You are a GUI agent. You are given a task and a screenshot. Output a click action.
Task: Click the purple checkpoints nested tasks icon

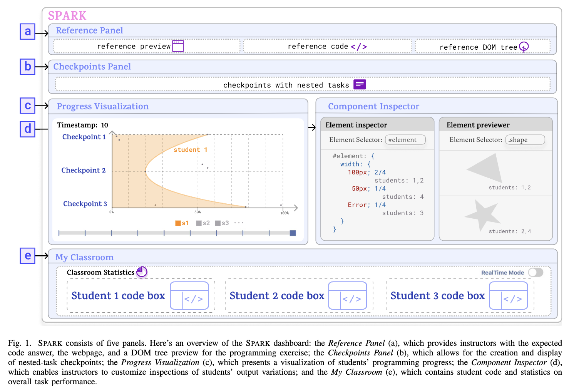(360, 84)
